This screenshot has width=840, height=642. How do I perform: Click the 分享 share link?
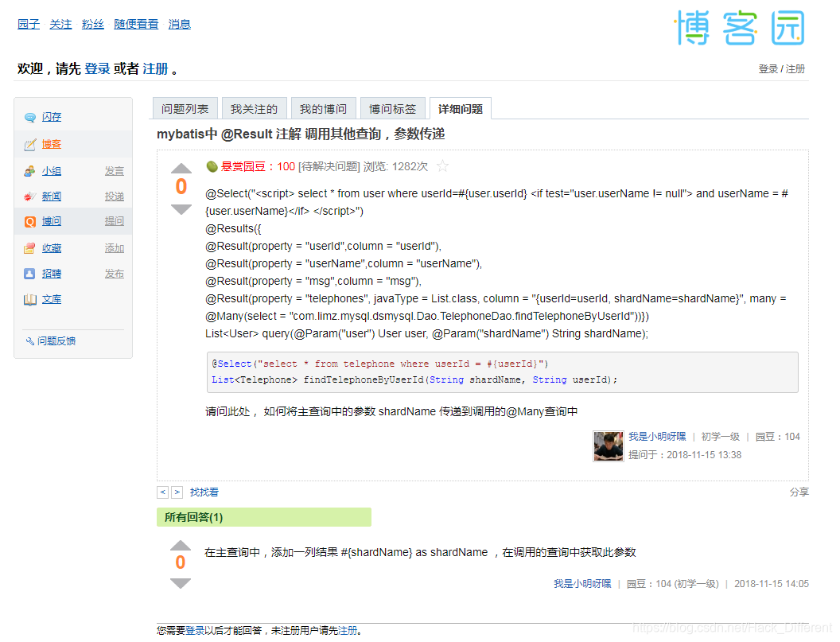tap(799, 492)
